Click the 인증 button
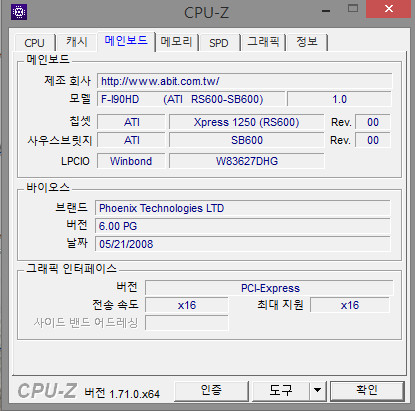The width and height of the screenshot is (415, 411). pos(211,391)
